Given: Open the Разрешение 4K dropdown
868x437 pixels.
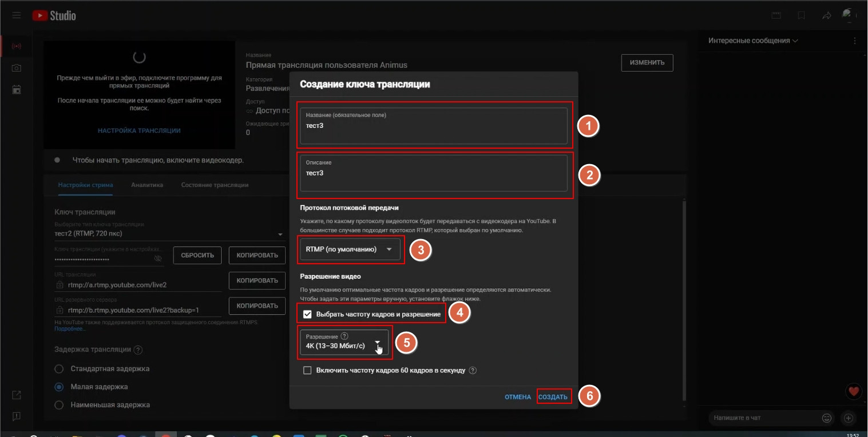Looking at the screenshot, I should pos(344,342).
